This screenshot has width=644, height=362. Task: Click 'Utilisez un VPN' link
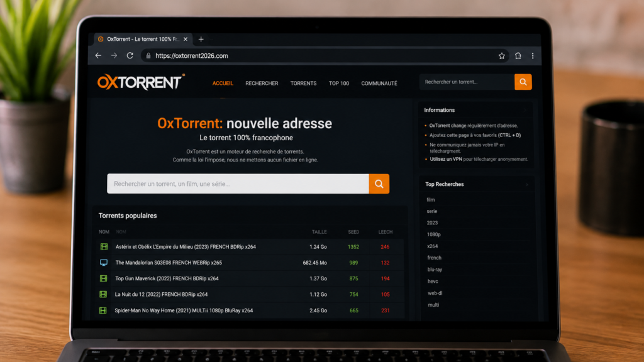click(446, 159)
